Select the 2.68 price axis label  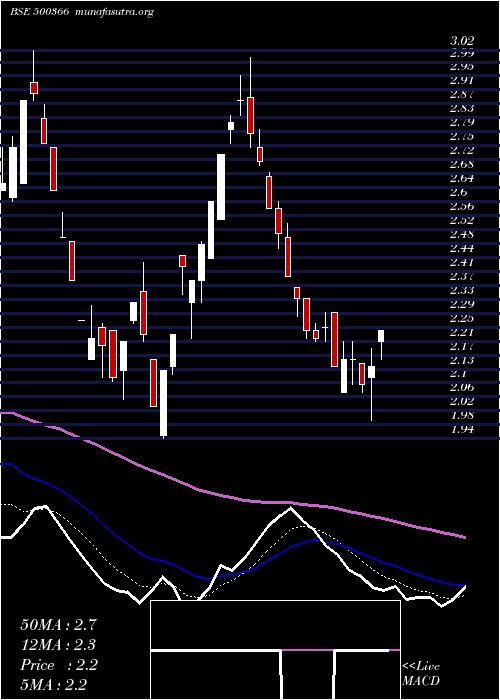coord(462,164)
